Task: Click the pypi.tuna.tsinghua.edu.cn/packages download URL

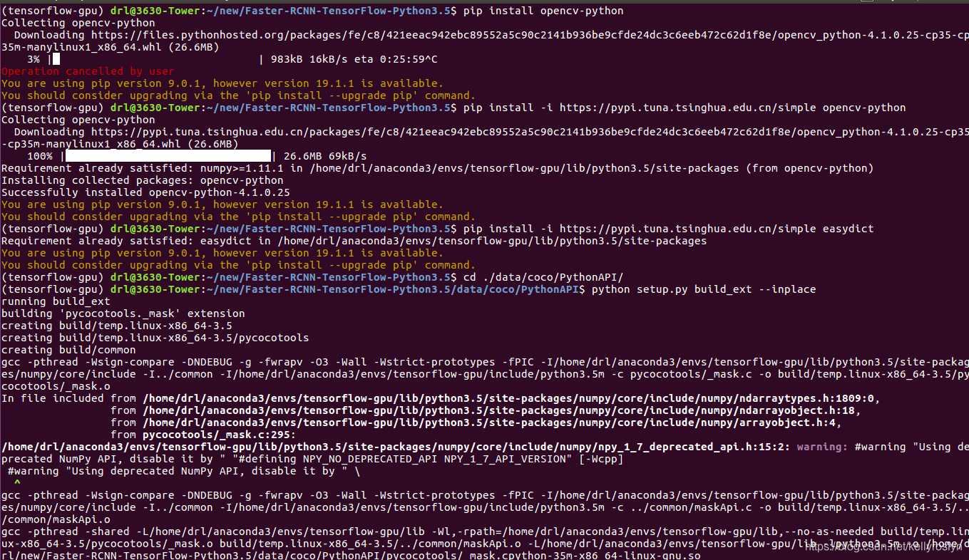Action: tap(484, 138)
